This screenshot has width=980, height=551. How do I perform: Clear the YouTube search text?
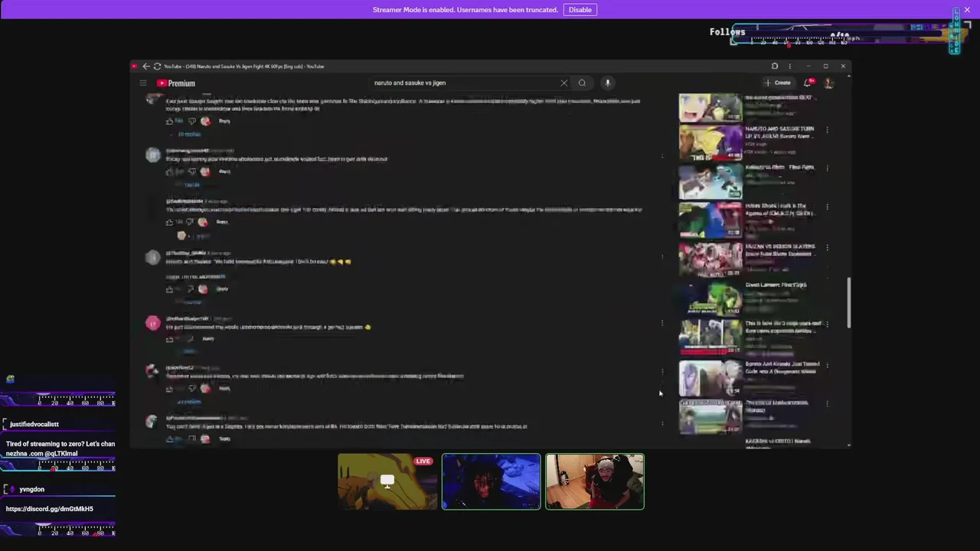pyautogui.click(x=564, y=83)
